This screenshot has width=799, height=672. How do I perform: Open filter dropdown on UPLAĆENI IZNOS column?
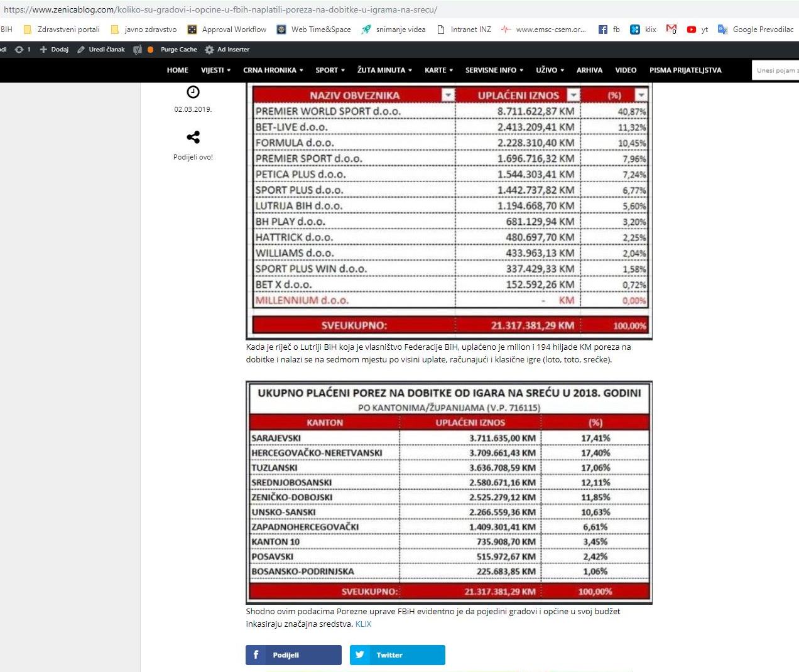[x=573, y=95]
